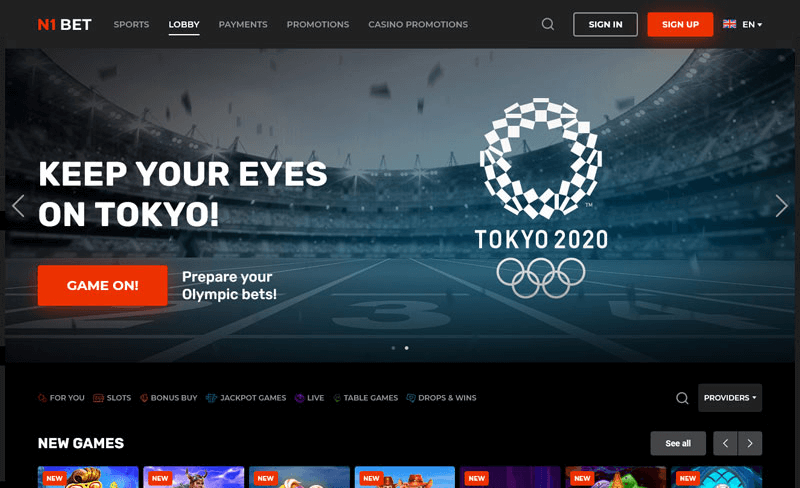800x488 pixels.
Task: Select the Table Games category tab
Action: coord(365,398)
